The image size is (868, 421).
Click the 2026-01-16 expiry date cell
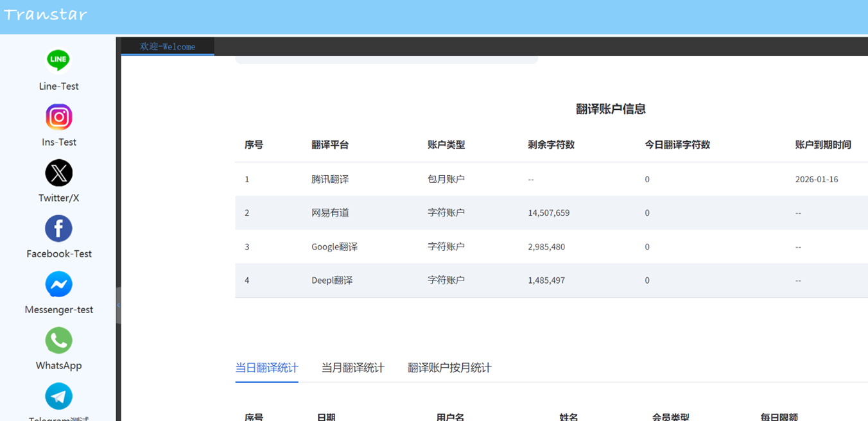coord(817,178)
